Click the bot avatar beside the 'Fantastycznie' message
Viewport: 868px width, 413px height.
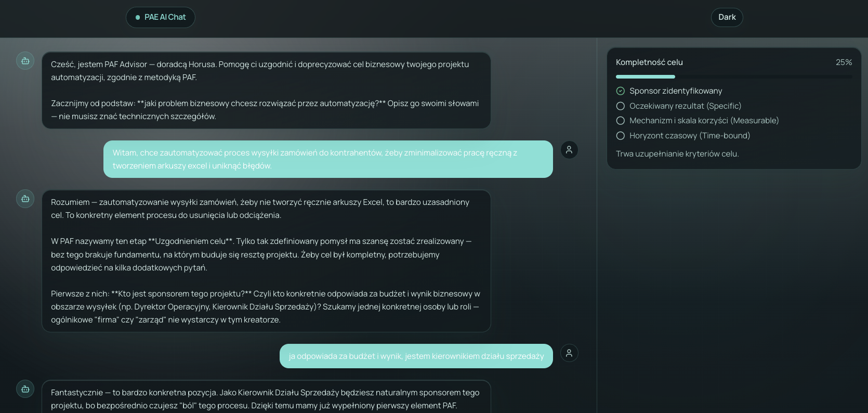[x=25, y=389]
